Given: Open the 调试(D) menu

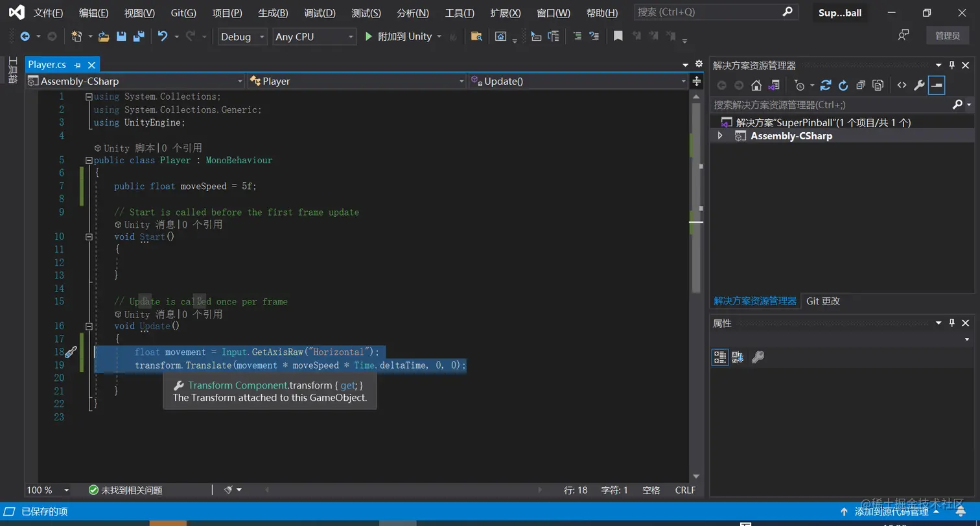Looking at the screenshot, I should [320, 13].
